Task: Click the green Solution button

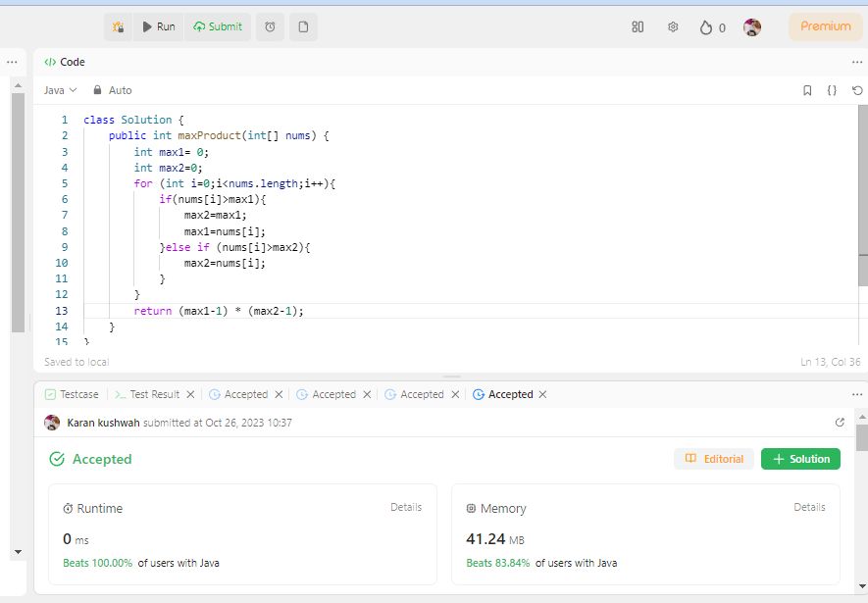Action: coord(800,459)
